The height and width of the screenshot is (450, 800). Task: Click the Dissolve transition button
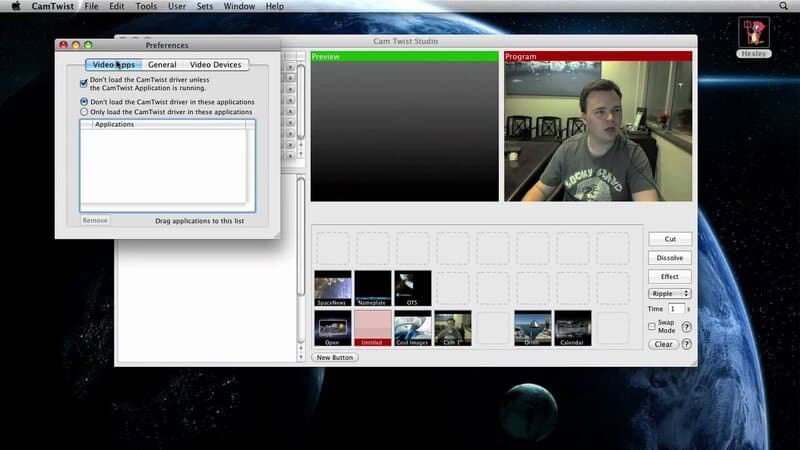670,258
